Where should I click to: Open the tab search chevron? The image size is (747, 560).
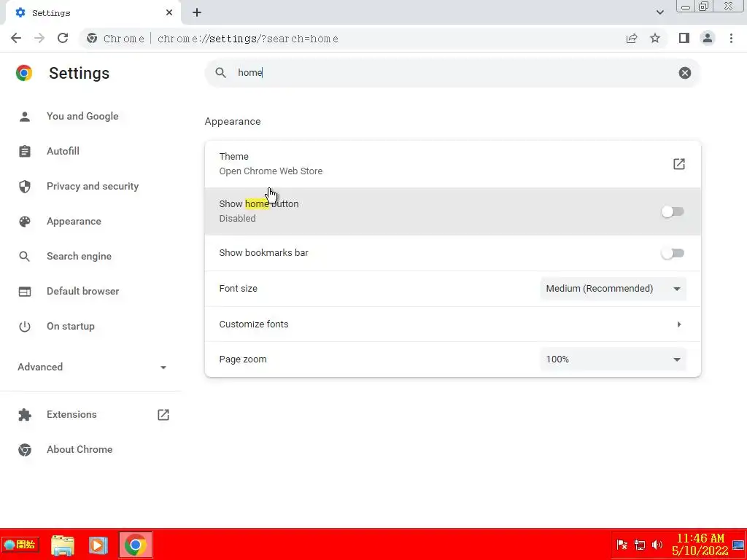[x=659, y=13]
